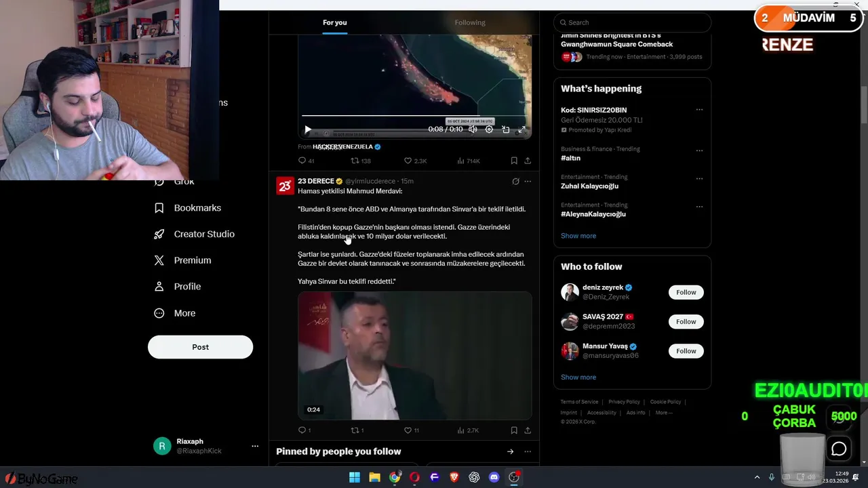View 2.7K views analytics on 23 DERECE post
The height and width of the screenshot is (488, 868).
coord(469,430)
